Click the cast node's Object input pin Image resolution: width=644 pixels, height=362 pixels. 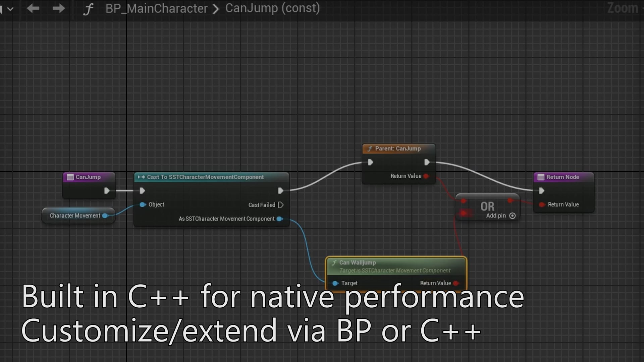pos(143,204)
